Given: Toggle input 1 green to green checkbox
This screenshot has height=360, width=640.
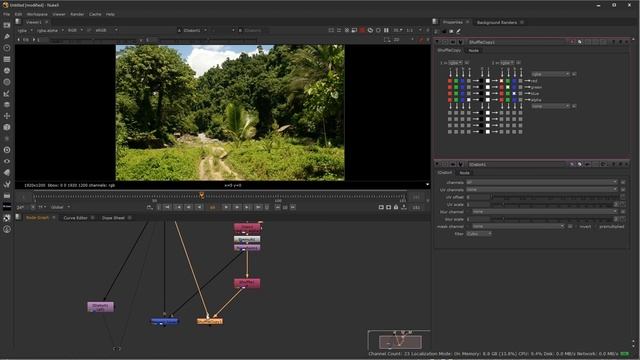Looking at the screenshot, I should [456, 87].
